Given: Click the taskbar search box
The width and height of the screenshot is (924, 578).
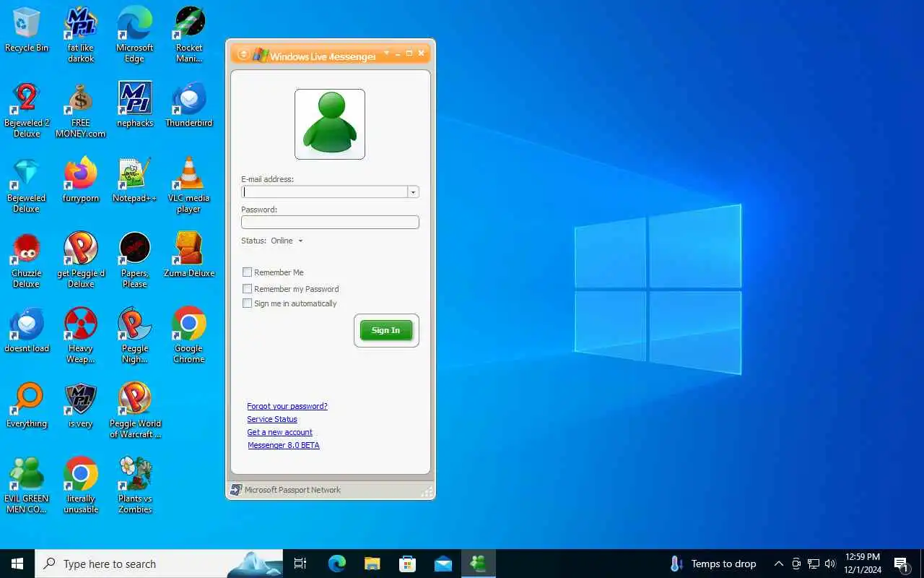Looking at the screenshot, I should [159, 564].
